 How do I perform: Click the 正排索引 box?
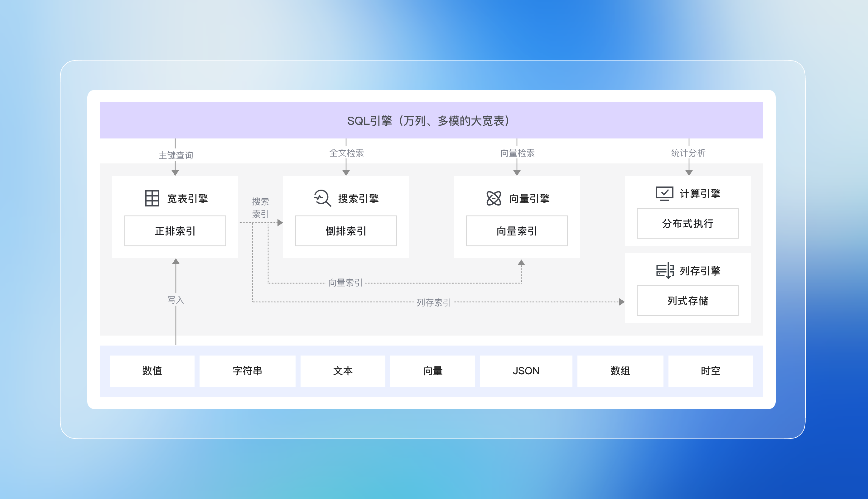175,231
